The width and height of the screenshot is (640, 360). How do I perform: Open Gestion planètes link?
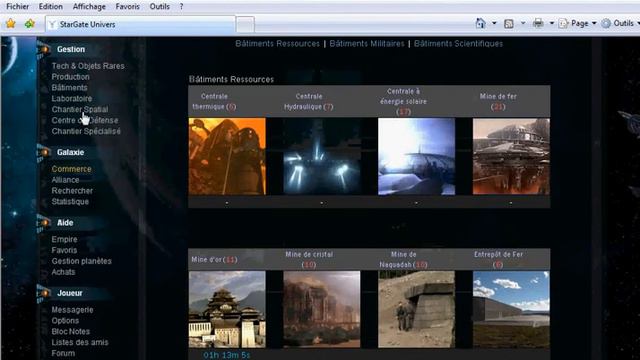click(x=82, y=261)
